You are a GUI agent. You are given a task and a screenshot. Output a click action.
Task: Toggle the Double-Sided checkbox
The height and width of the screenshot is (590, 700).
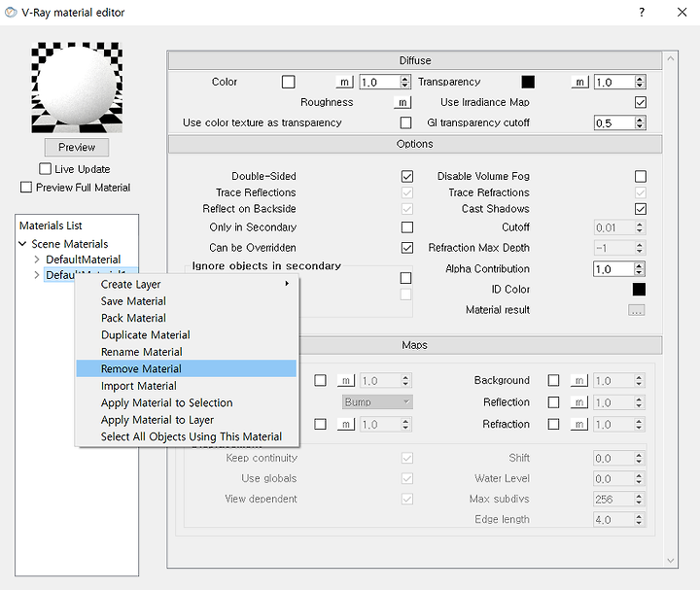tap(407, 176)
